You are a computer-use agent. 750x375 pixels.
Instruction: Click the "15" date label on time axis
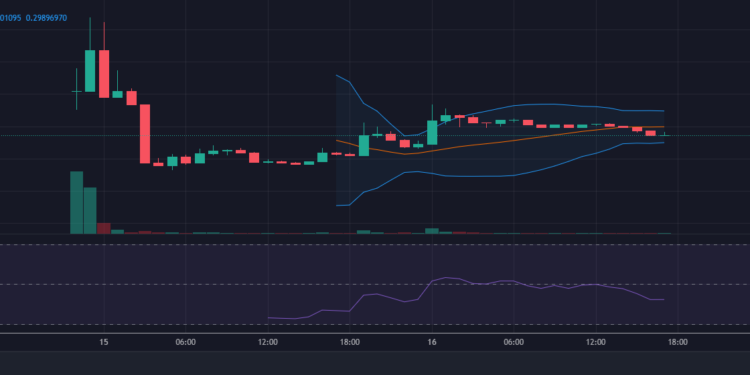point(104,342)
